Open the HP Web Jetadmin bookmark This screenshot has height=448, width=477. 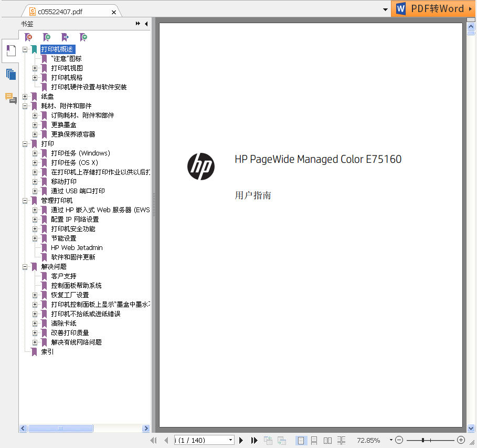point(77,247)
